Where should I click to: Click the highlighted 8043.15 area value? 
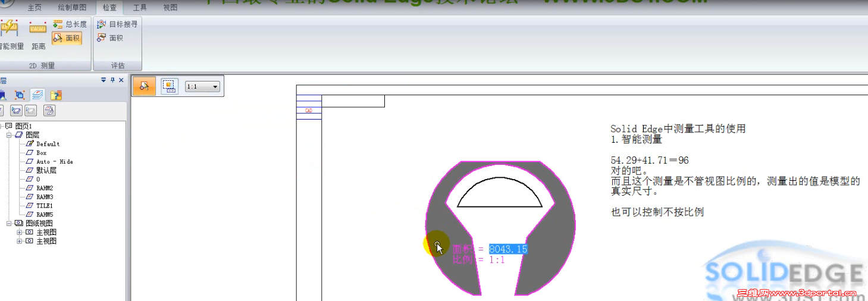508,249
